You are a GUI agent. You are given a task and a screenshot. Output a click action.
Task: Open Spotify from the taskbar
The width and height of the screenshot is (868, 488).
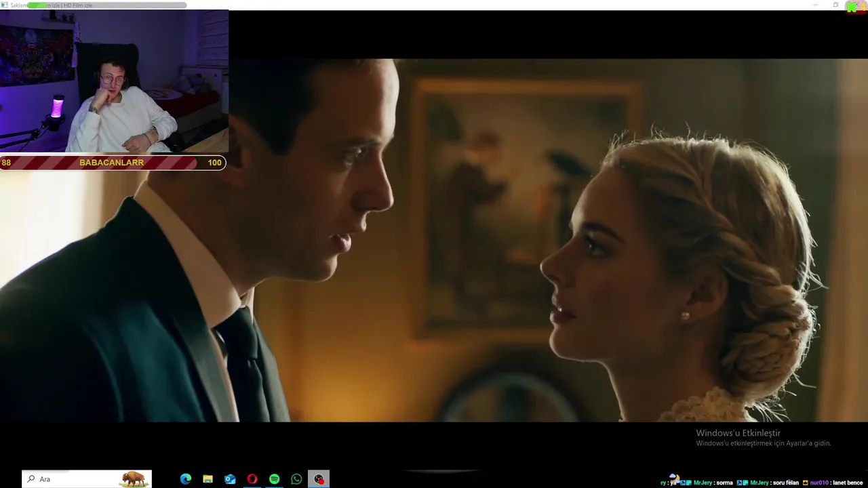click(274, 479)
